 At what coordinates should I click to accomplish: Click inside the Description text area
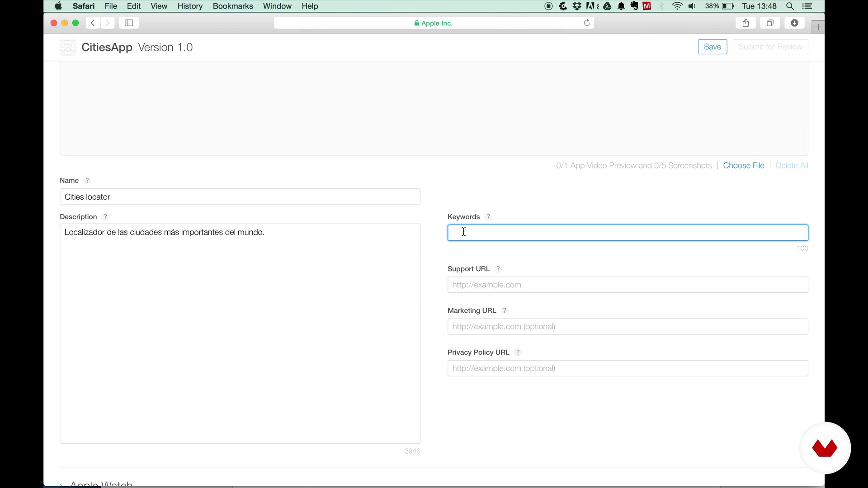coord(240,333)
